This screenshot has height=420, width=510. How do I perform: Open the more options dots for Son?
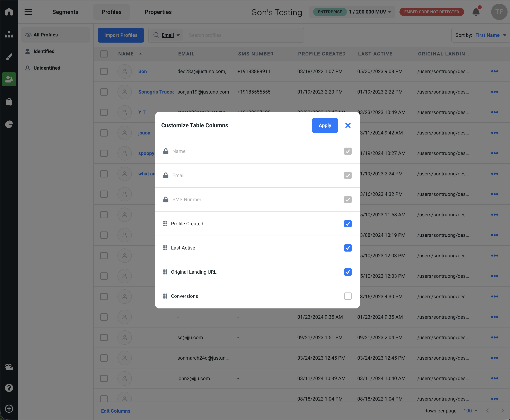point(494,71)
